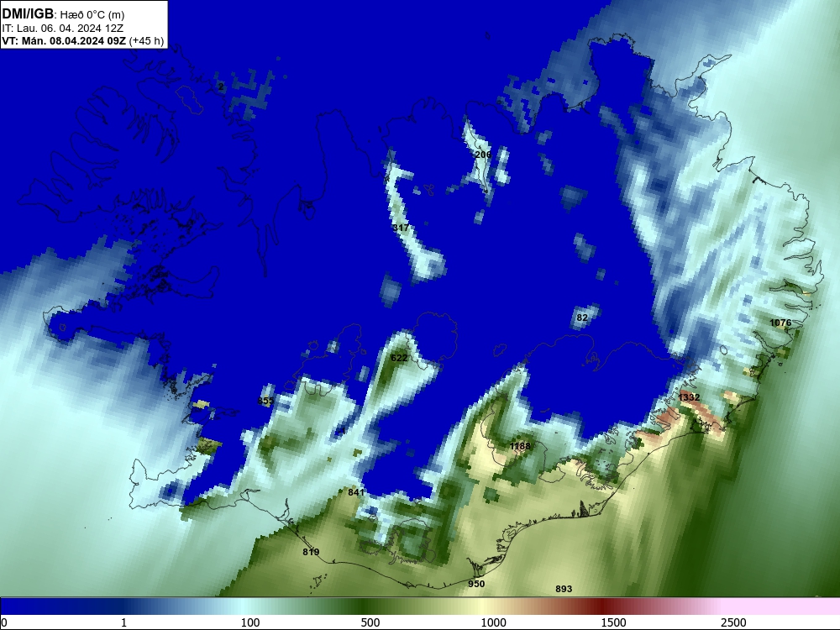Click the 'IT: Lau. 06. 04. 2024 12Z' line

[63, 29]
